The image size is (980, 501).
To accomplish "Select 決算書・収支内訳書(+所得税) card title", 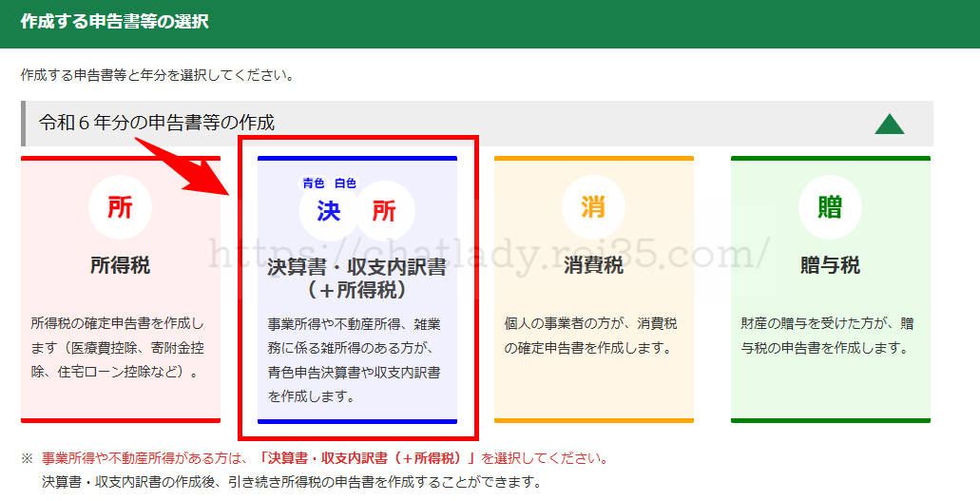I will click(356, 279).
